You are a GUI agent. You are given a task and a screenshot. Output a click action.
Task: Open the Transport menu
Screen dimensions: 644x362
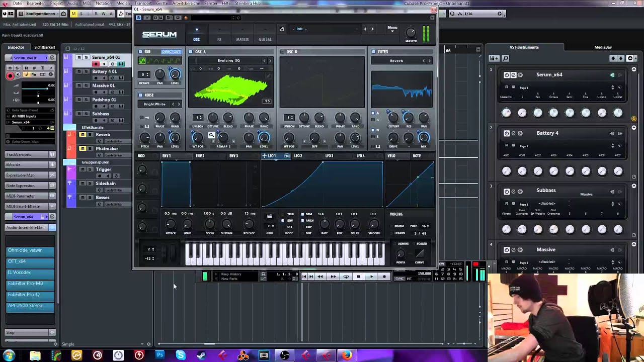142,3
